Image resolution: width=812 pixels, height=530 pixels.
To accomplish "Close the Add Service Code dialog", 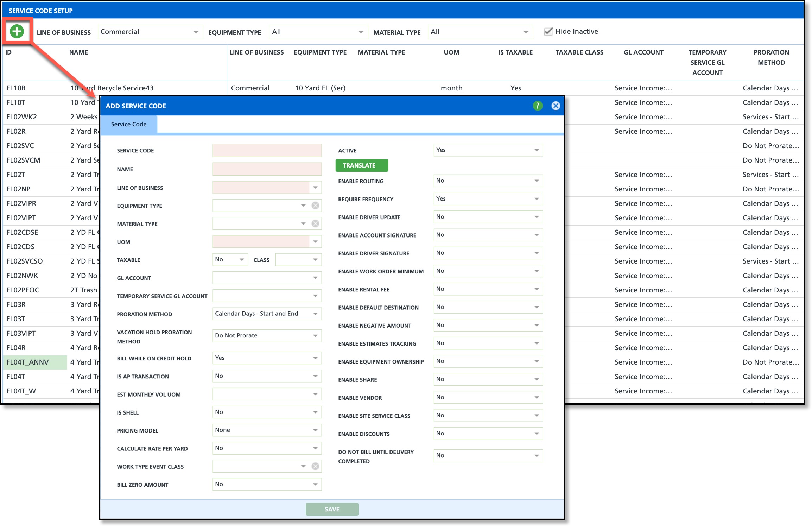I will pos(556,106).
